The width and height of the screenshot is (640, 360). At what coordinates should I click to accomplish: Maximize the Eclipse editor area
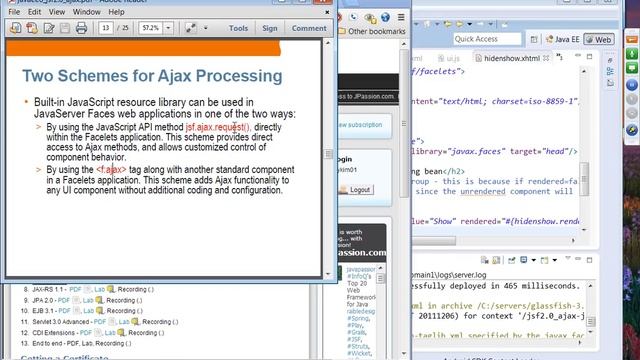click(589, 57)
